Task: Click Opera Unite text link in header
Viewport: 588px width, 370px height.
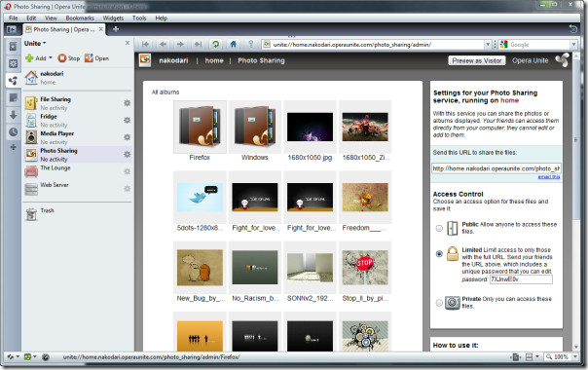Action: pos(531,60)
